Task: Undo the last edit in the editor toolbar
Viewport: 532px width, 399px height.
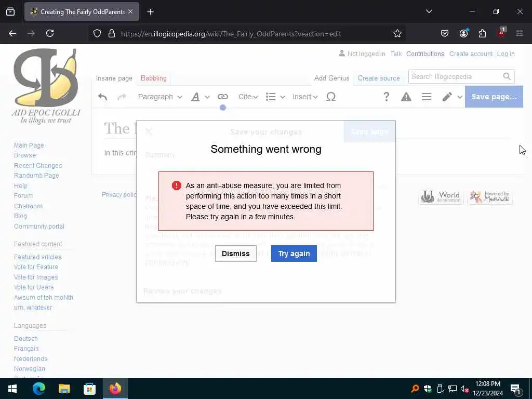Action: tap(102, 97)
